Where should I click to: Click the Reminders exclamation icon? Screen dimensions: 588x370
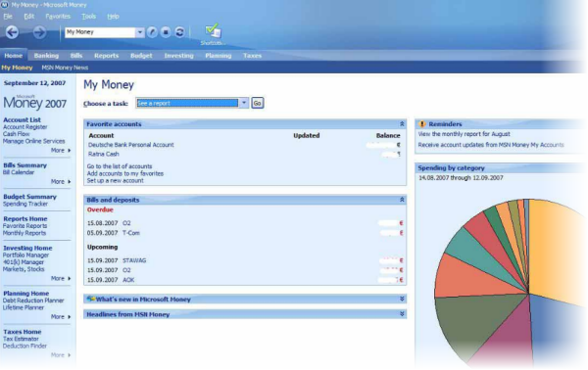(421, 124)
